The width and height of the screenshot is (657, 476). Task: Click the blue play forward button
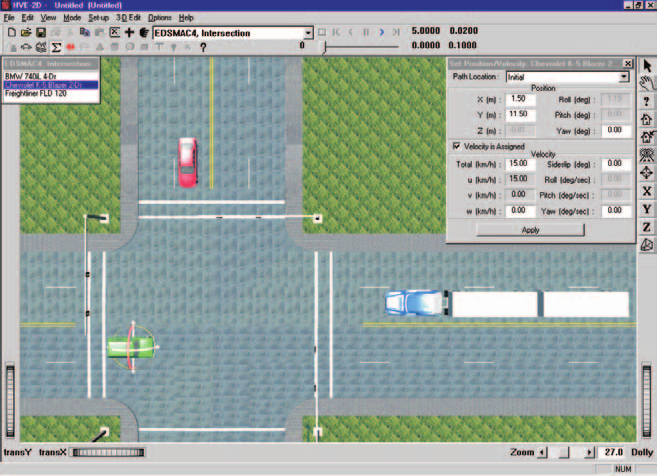tap(381, 32)
